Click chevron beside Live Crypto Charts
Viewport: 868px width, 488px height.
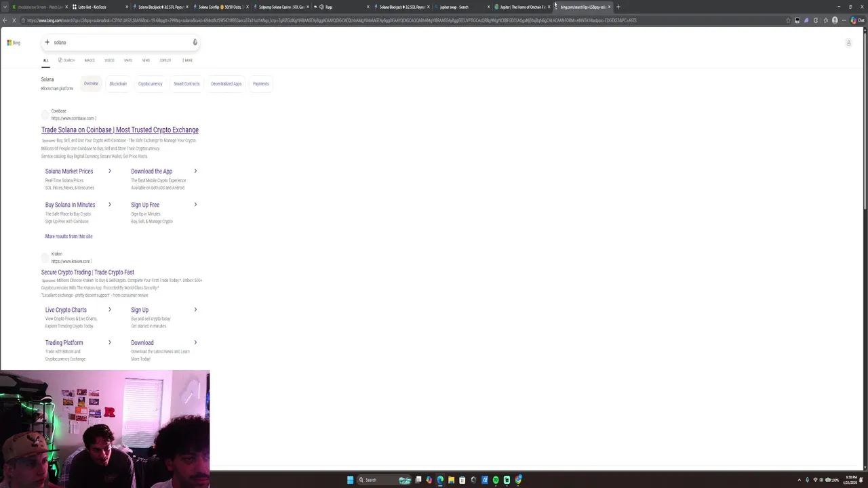(x=109, y=310)
